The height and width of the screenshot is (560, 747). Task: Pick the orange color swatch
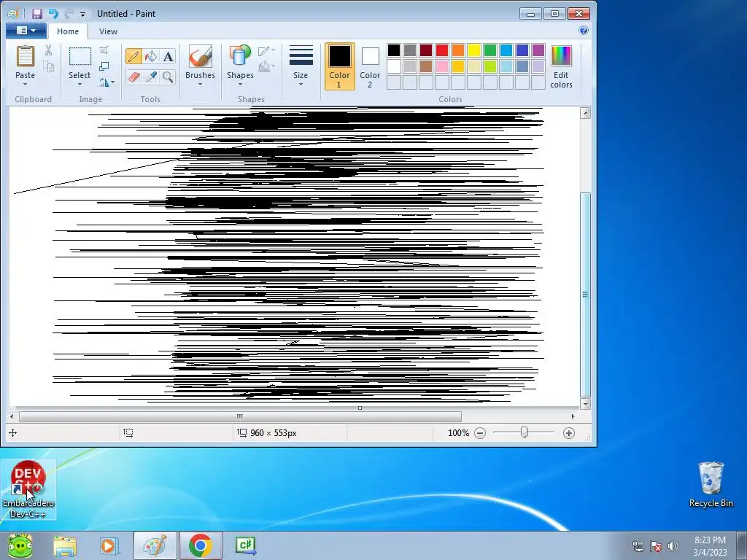[458, 50]
